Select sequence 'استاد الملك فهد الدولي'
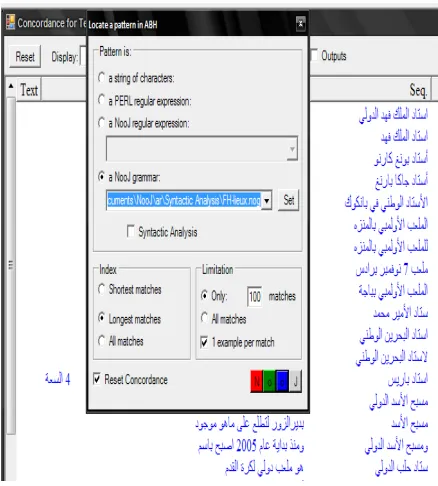 pos(394,115)
